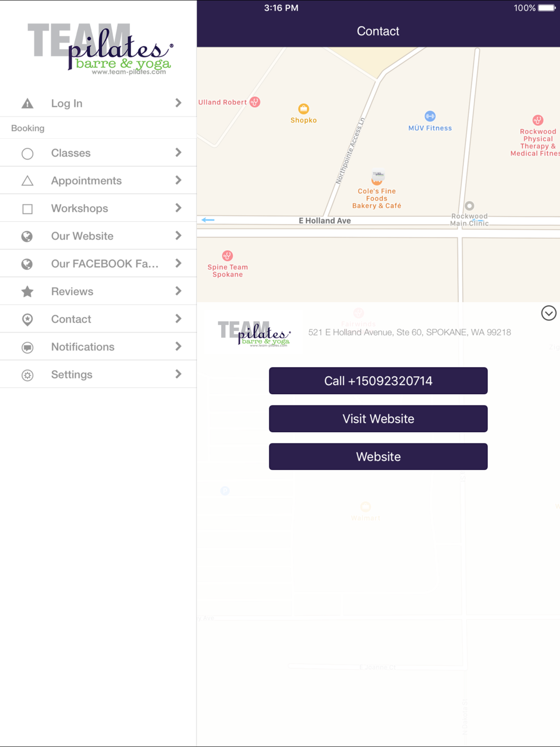560x747 pixels.
Task: Open the Workshops menu item
Action: tap(98, 208)
